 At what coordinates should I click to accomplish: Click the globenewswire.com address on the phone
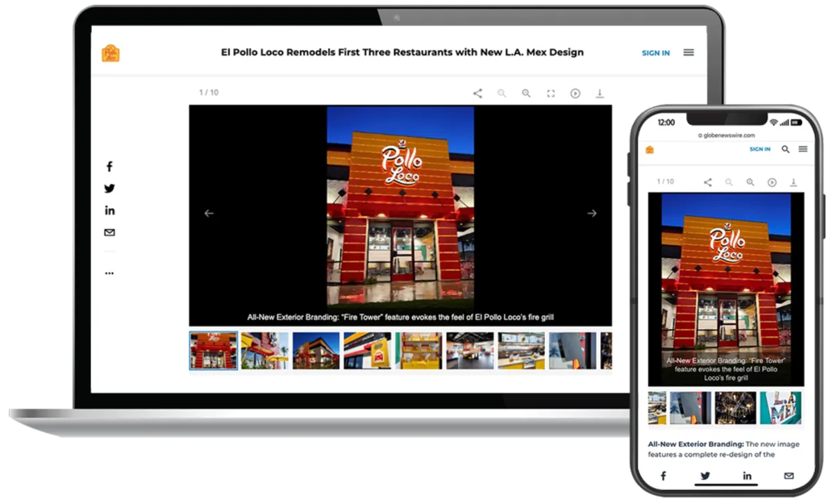point(726,135)
